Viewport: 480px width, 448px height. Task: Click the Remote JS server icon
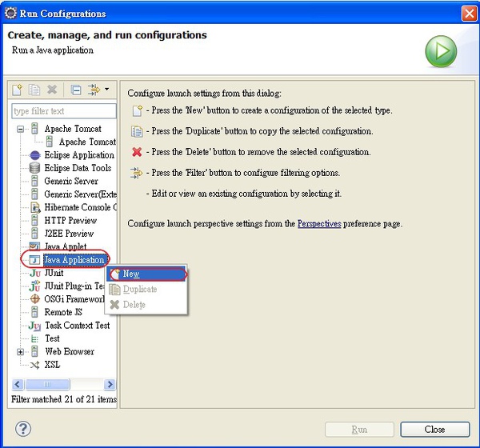pos(34,312)
